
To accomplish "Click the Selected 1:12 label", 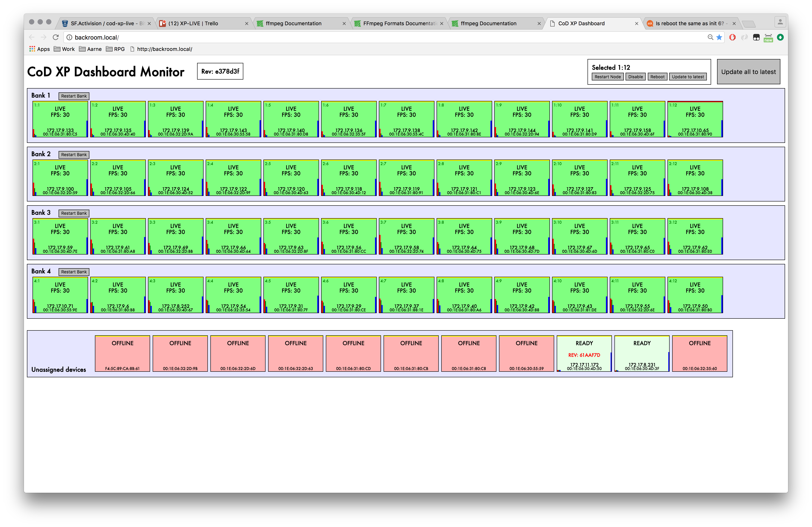I will tap(611, 68).
